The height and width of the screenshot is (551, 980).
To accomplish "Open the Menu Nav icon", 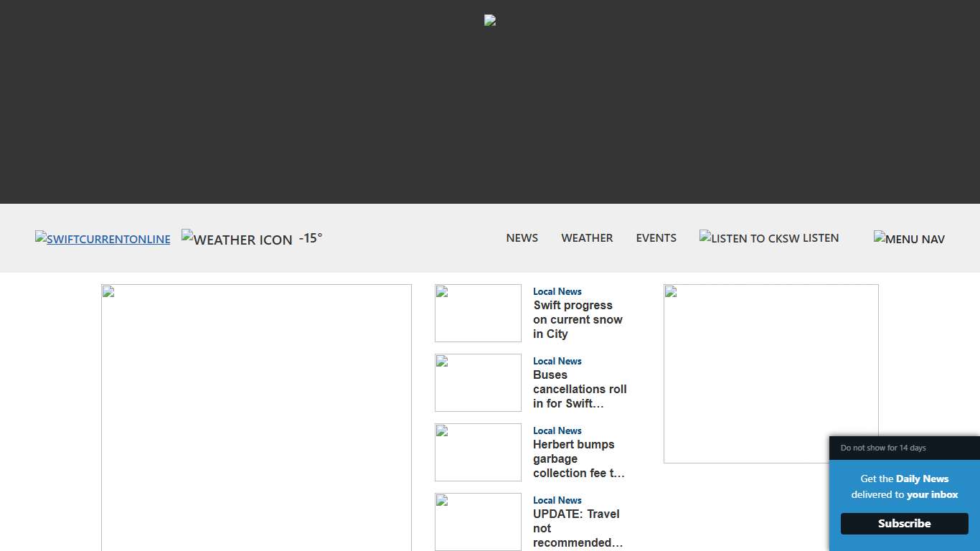I will tap(909, 239).
